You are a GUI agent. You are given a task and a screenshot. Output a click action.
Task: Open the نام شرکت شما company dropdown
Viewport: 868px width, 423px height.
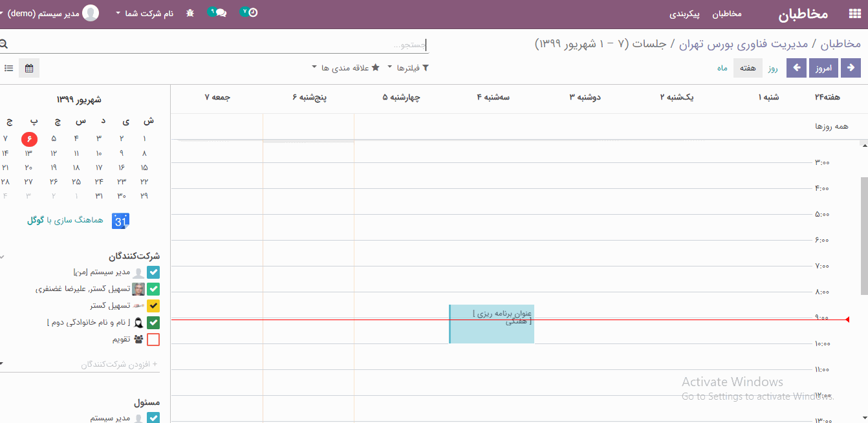(x=144, y=14)
